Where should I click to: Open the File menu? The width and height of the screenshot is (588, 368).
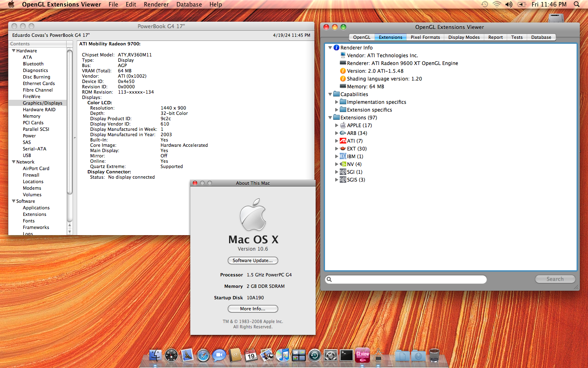113,4
